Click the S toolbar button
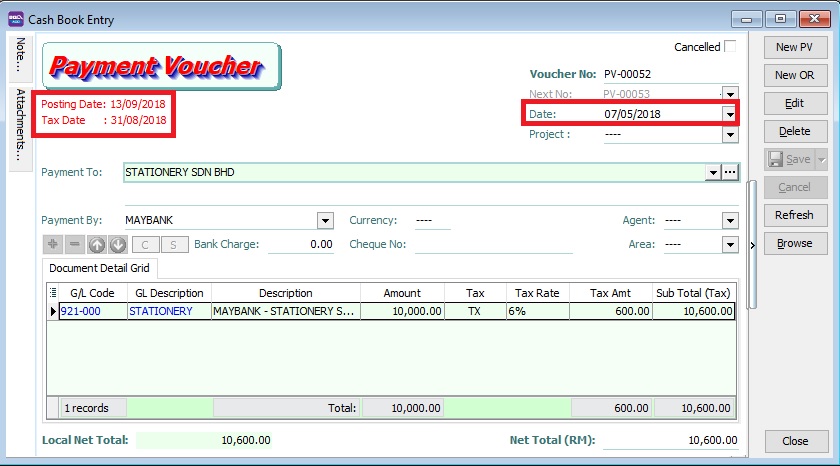This screenshot has width=840, height=466. coord(174,245)
